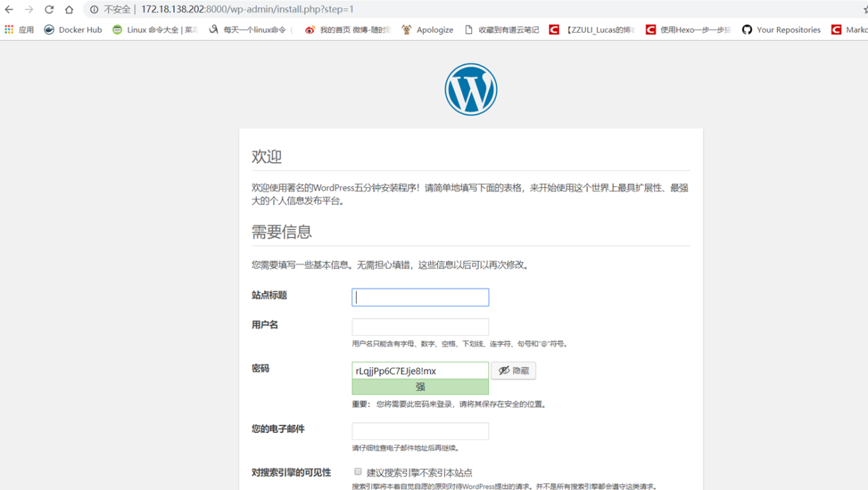Viewport: 868px width, 490px height.
Task: Click the WordPress logo
Action: point(471,90)
